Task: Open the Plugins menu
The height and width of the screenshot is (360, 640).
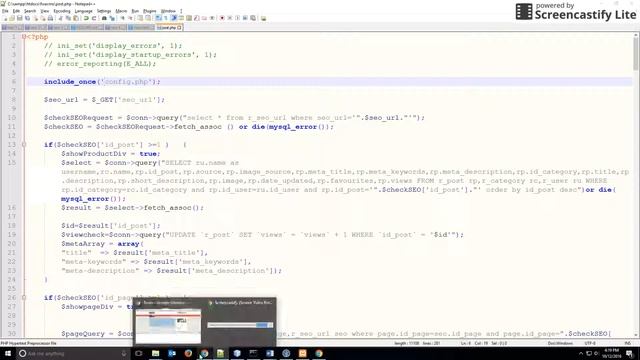Action: coord(149,11)
